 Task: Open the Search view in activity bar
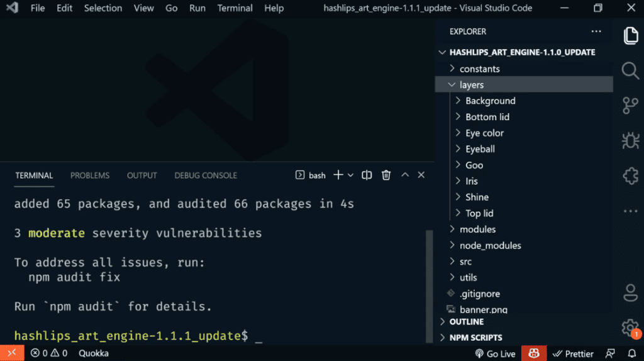(630, 70)
